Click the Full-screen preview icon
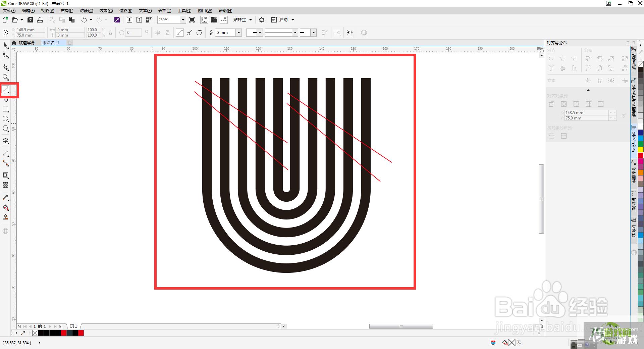644x349 pixels. (192, 20)
